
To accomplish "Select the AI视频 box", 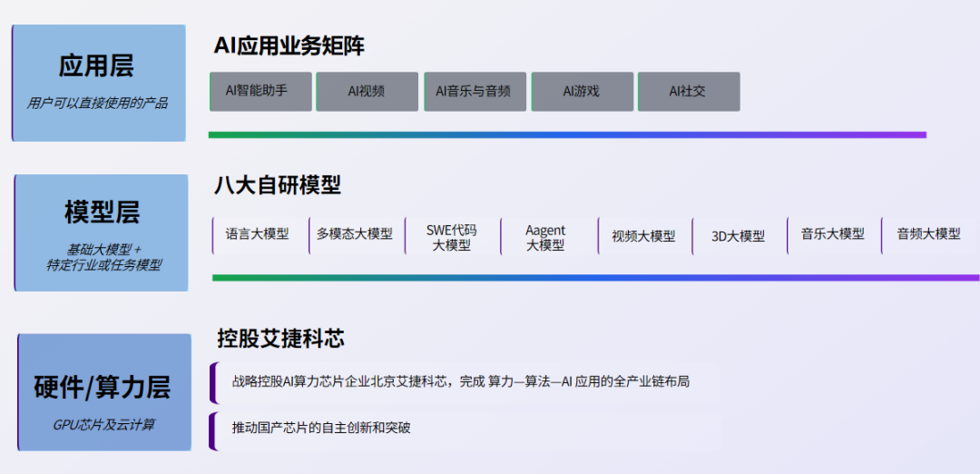I will click(367, 92).
